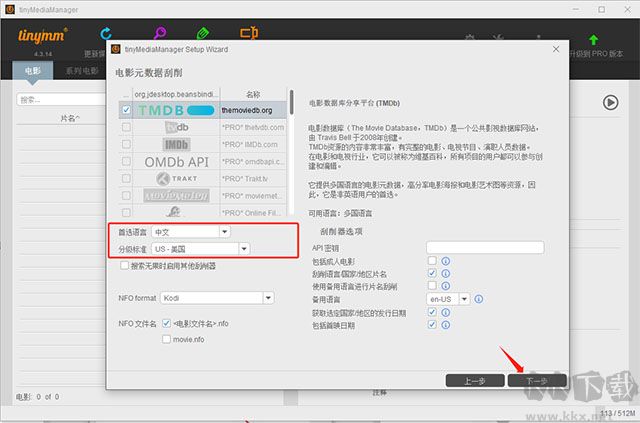
Task: Enable the movie.nfo checkbox
Action: tap(166, 339)
